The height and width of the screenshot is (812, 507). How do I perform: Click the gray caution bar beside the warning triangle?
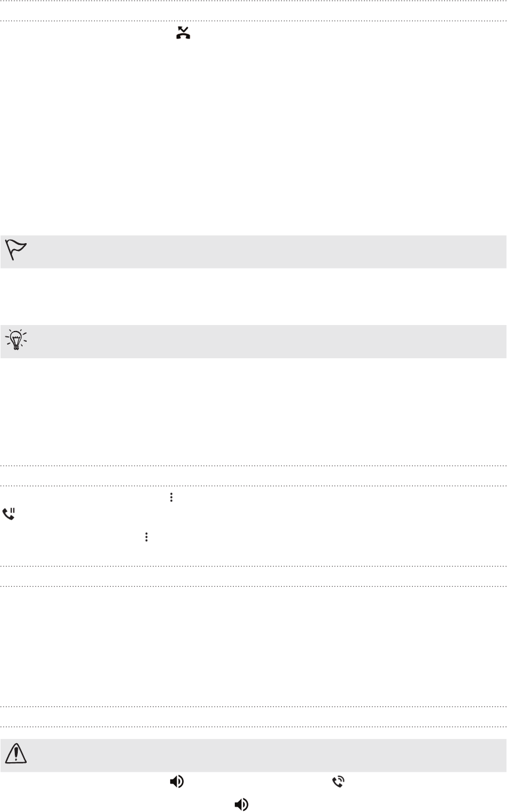click(267, 754)
